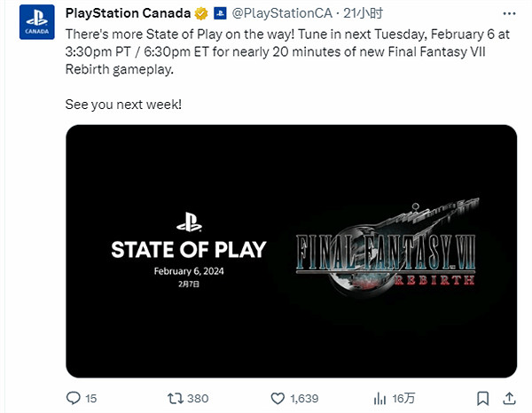Image resolution: width=532 pixels, height=413 pixels.
Task: Click the small PlayStation affiliate badge
Action: [x=220, y=15]
